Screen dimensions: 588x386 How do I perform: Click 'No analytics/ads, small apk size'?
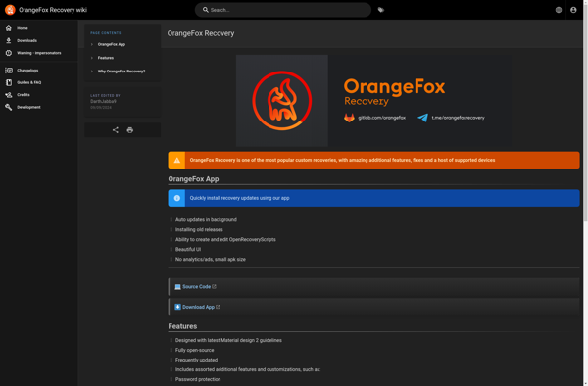click(211, 259)
